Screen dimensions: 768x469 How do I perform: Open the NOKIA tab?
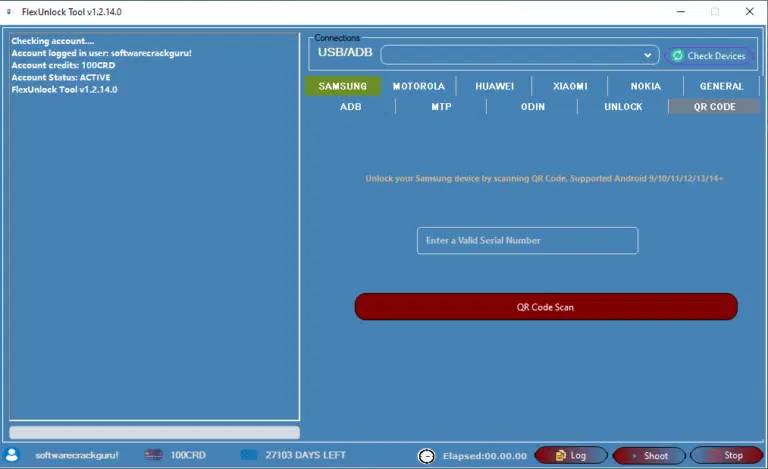tap(646, 86)
